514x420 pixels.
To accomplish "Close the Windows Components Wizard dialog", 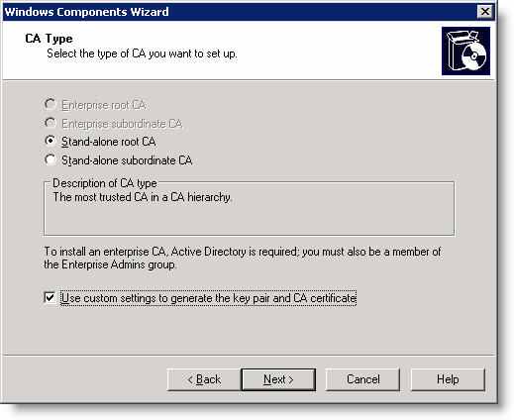I will pyautogui.click(x=485, y=12).
